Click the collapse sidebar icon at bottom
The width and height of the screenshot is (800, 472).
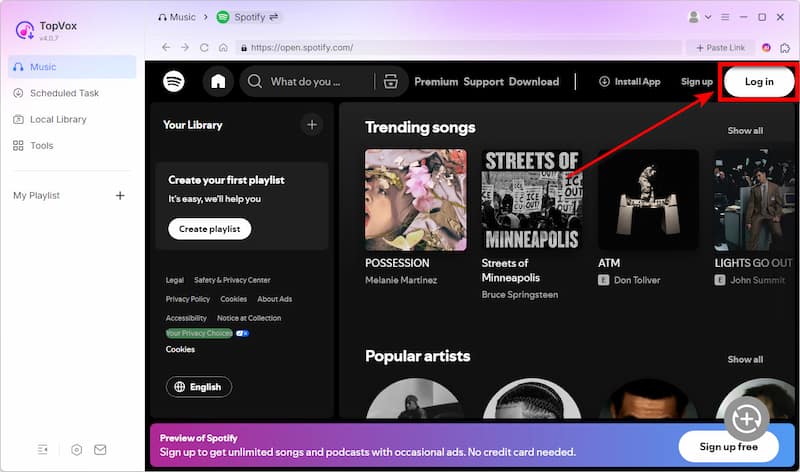click(43, 450)
